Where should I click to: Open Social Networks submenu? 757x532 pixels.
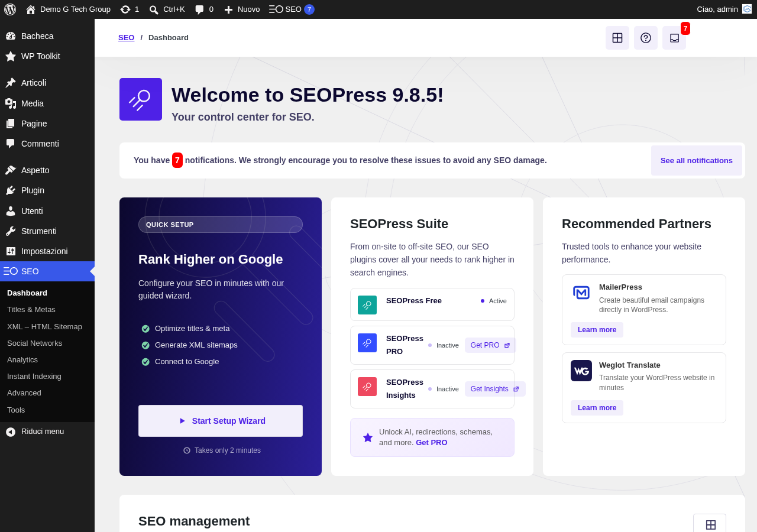34,343
